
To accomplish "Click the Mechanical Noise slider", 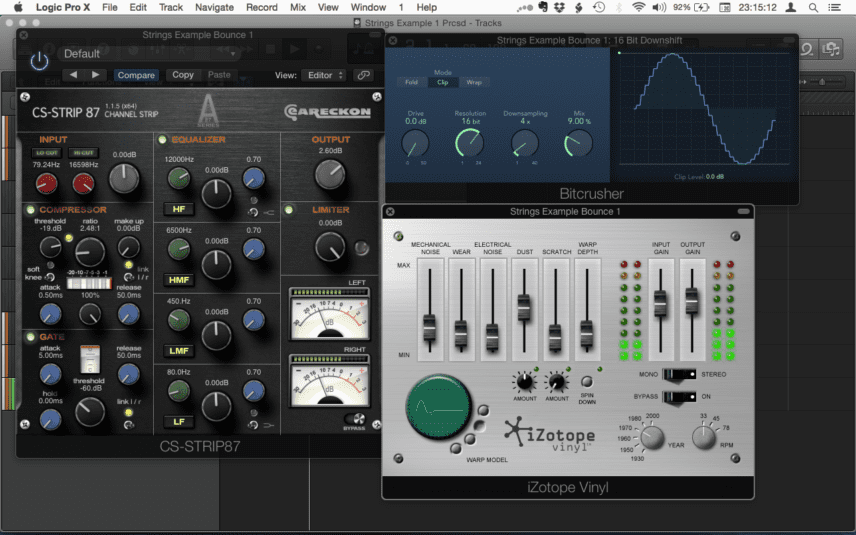I will click(430, 326).
